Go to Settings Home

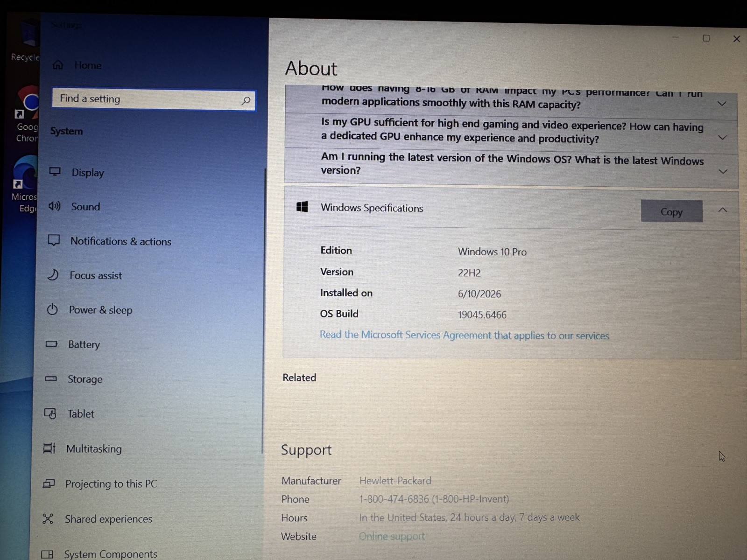[x=87, y=65]
